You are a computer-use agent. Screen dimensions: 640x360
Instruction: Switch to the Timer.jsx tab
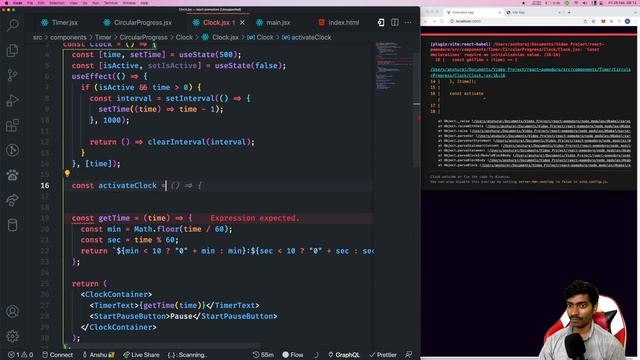(x=60, y=22)
